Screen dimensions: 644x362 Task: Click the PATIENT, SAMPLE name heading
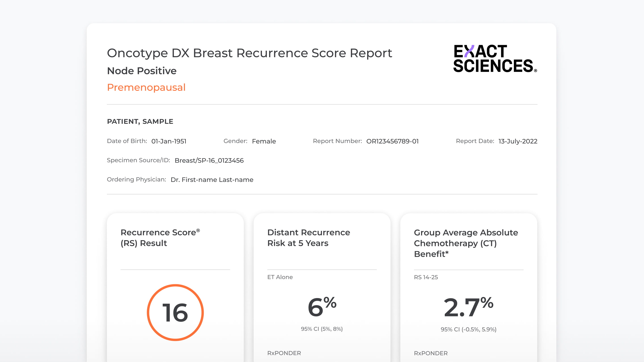140,121
